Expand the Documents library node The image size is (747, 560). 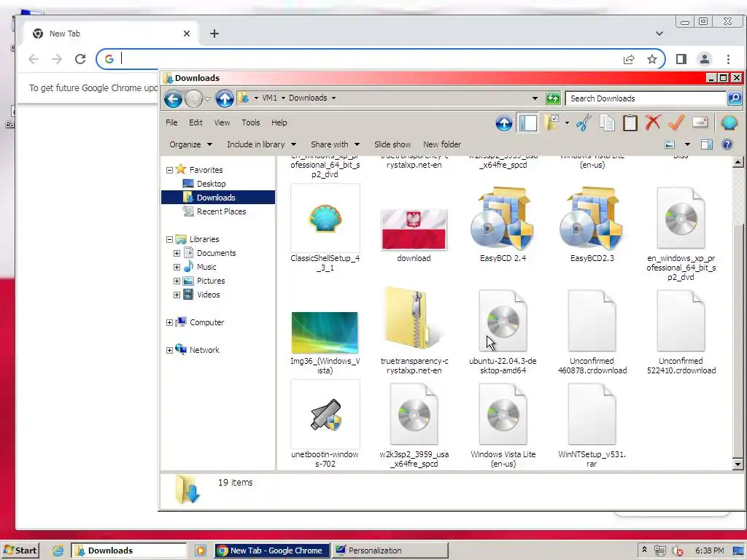pos(177,253)
